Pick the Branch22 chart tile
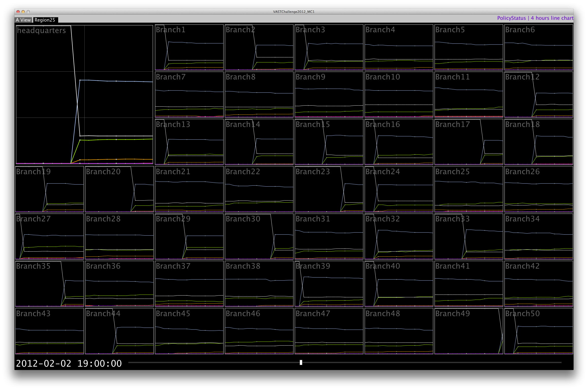Image resolution: width=588 pixels, height=390 pixels. click(x=259, y=189)
